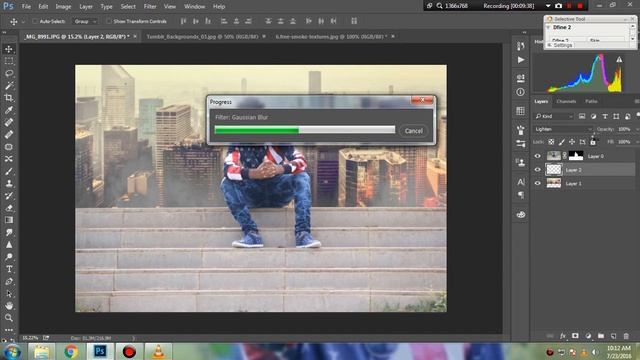Screen dimensions: 640x360
Task: Filter layers by type layers icon
Action: pyautogui.click(x=605, y=116)
